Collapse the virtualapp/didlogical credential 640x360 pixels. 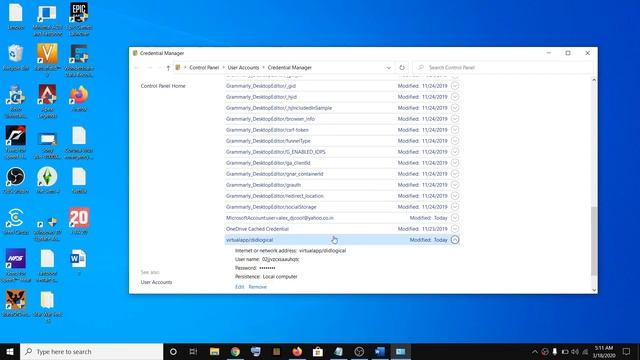[x=455, y=240]
